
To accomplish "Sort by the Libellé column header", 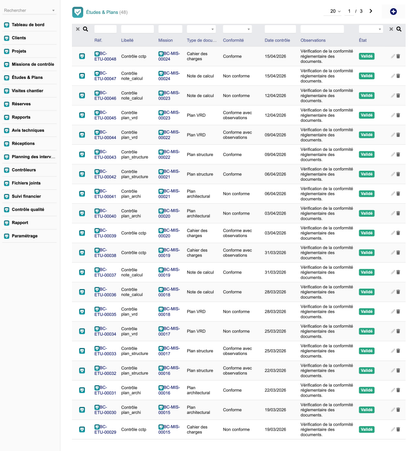I will (x=127, y=40).
